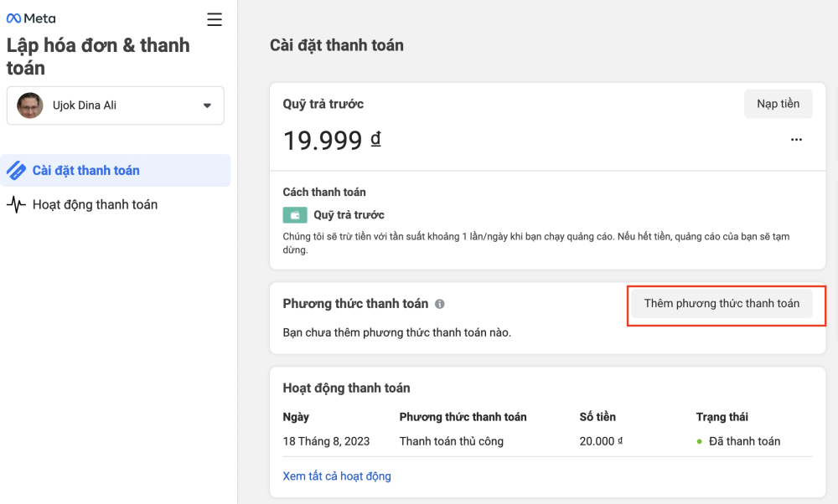The image size is (838, 504).
Task: Open the Xem tất cả hoạt động link
Action: pos(337,476)
